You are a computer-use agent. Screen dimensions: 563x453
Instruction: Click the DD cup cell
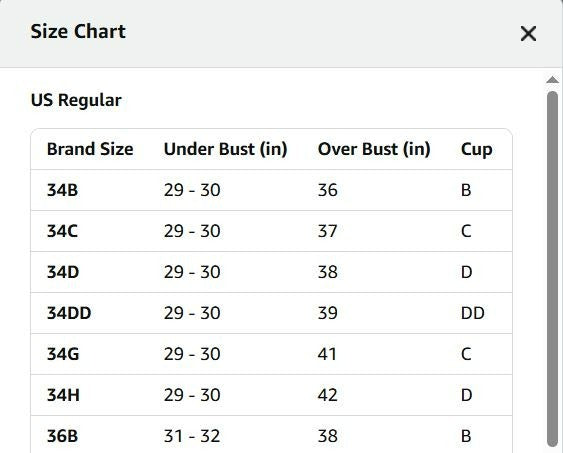pos(473,313)
